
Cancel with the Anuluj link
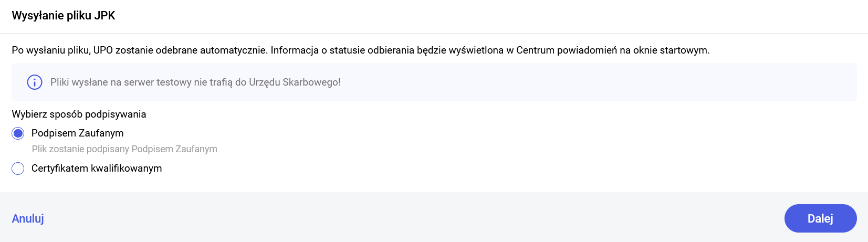[28, 218]
